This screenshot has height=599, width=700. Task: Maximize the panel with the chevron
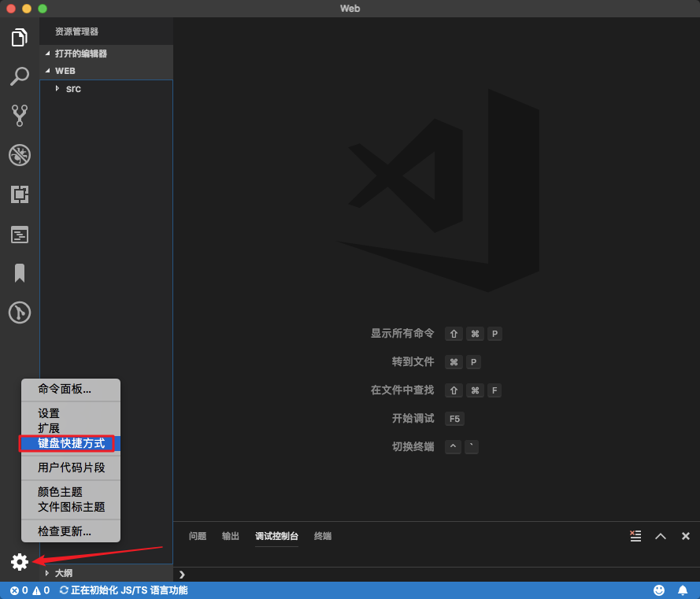click(x=661, y=536)
